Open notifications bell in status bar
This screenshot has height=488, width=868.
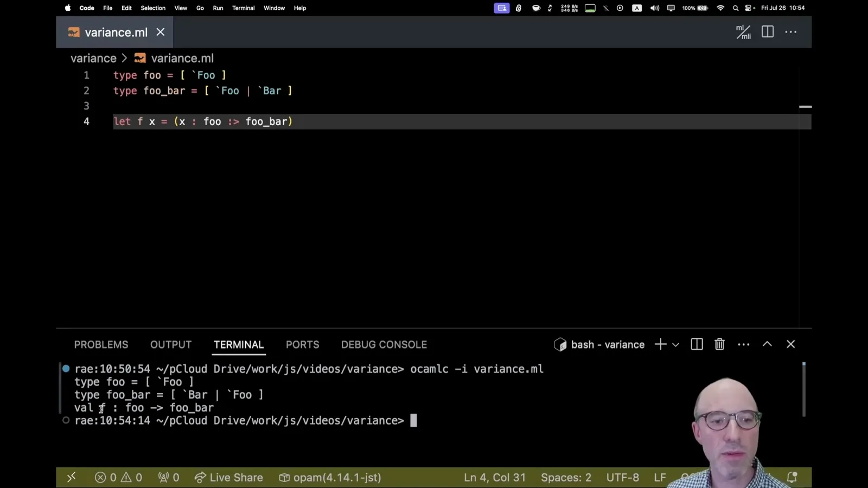click(x=792, y=477)
